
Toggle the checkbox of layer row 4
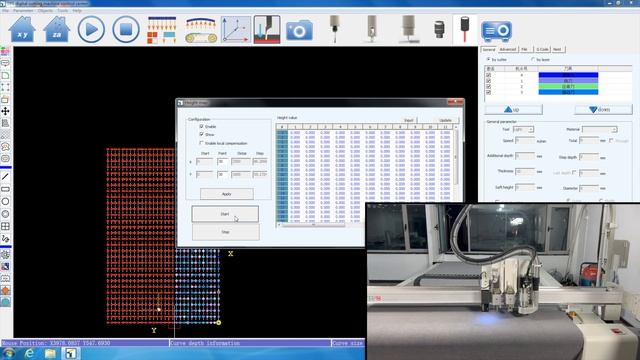489,75
